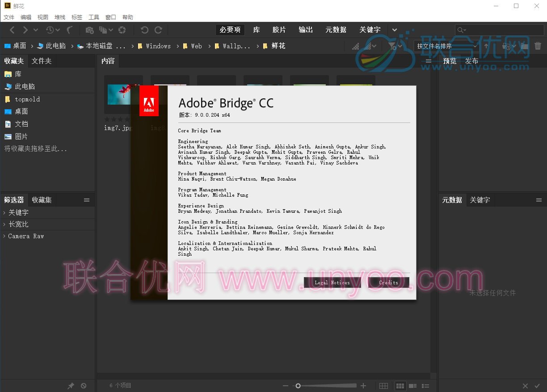This screenshot has width=547, height=392.
Task: Rotate 90° counterclockwise
Action: tap(144, 30)
